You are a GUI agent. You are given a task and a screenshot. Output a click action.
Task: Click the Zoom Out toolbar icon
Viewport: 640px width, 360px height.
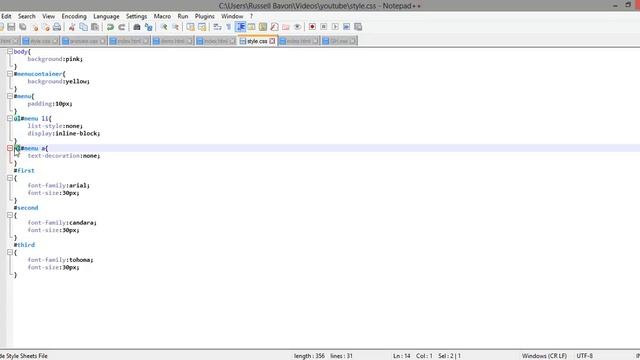tap(176, 27)
